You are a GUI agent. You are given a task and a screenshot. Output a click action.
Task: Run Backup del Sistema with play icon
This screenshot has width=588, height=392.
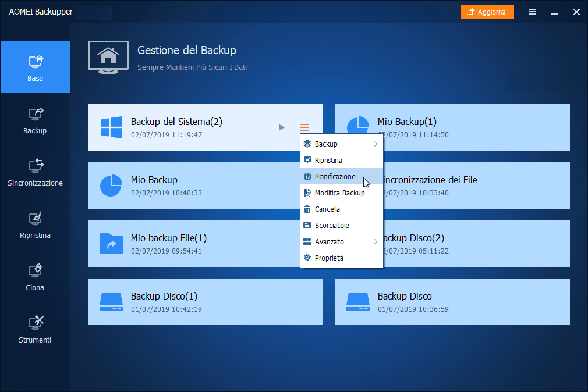[282, 127]
